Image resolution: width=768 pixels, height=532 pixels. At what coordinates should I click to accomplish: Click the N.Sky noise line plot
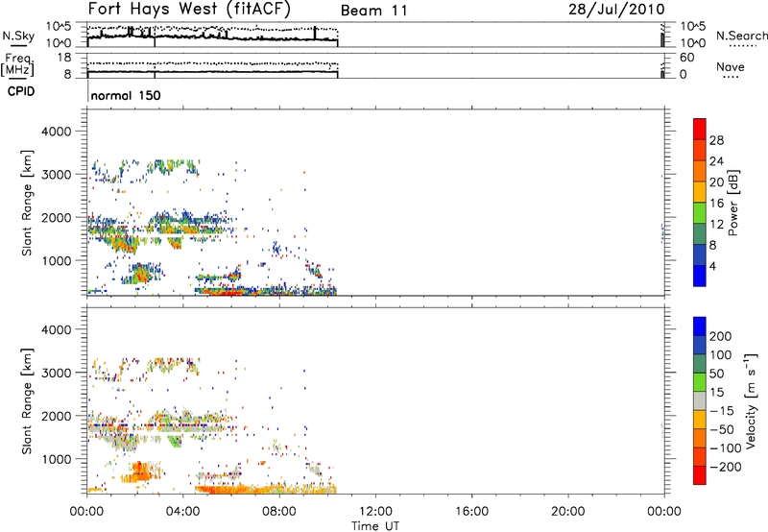pyautogui.click(x=375, y=35)
